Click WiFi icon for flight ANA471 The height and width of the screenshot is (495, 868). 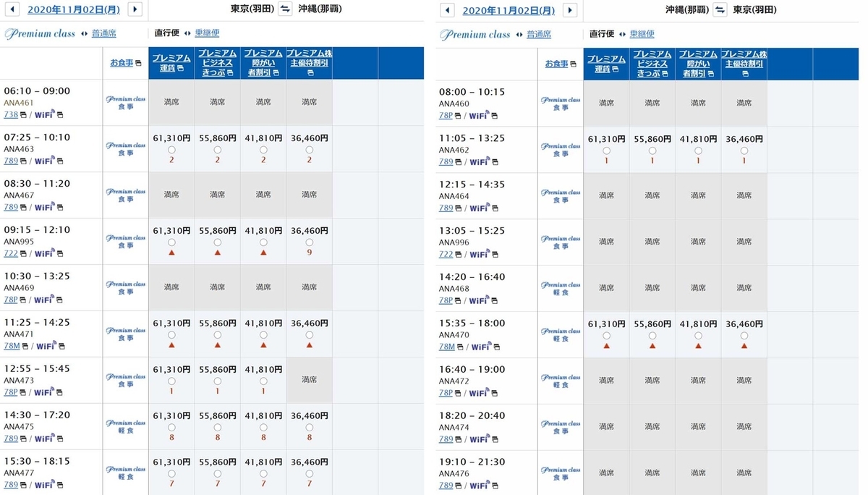point(46,346)
